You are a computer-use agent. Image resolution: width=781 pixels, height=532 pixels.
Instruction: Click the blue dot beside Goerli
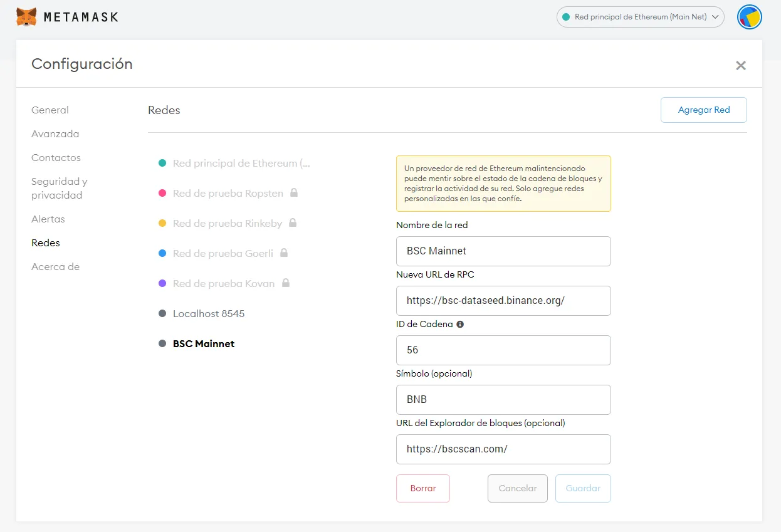(x=162, y=253)
